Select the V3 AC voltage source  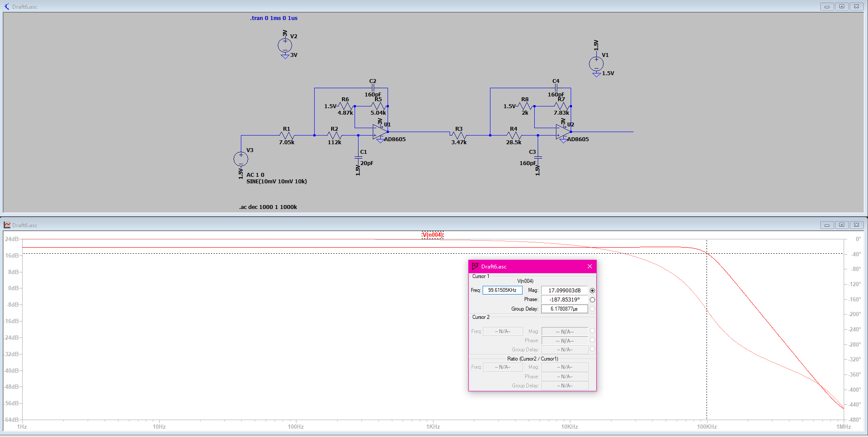click(x=241, y=159)
